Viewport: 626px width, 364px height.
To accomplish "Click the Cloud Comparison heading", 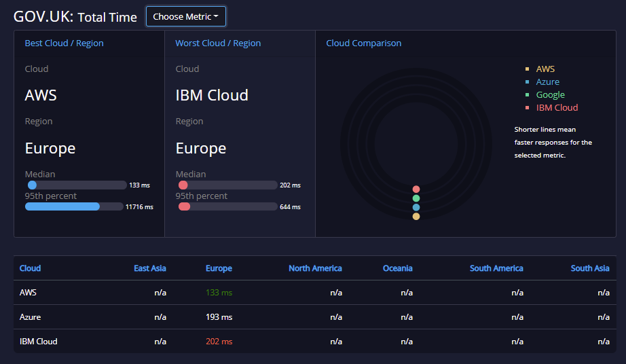I will 364,43.
